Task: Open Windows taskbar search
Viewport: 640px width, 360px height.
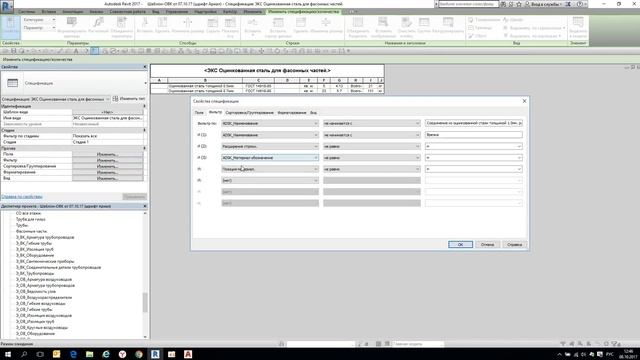Action: click(x=24, y=354)
